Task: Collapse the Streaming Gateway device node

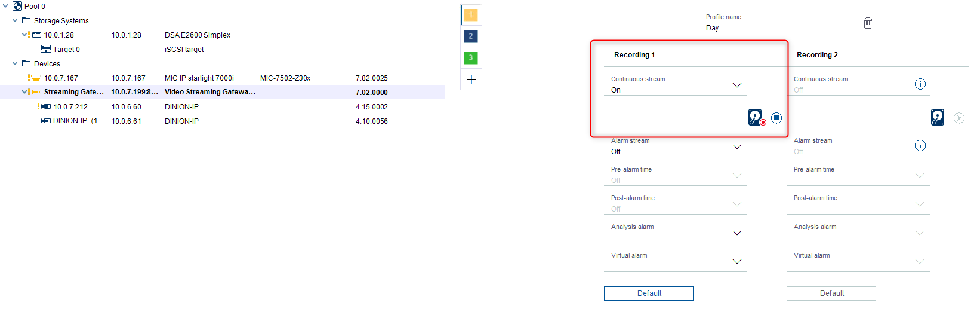Action: [24, 92]
